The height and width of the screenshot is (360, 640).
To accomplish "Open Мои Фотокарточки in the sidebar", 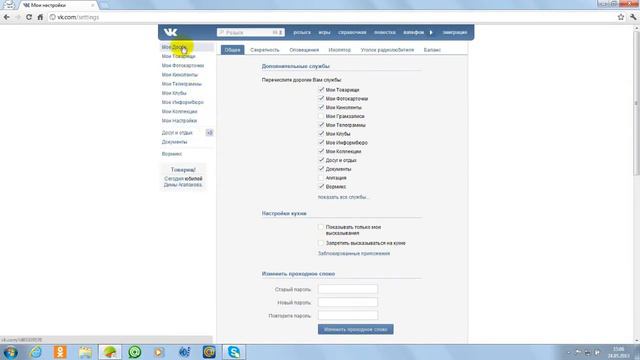I will 183,65.
